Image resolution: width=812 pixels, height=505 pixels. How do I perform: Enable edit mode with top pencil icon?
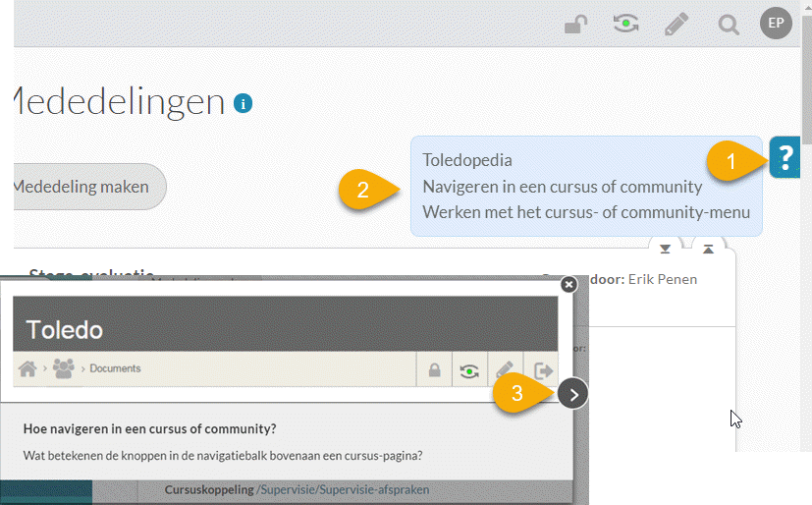point(676,24)
